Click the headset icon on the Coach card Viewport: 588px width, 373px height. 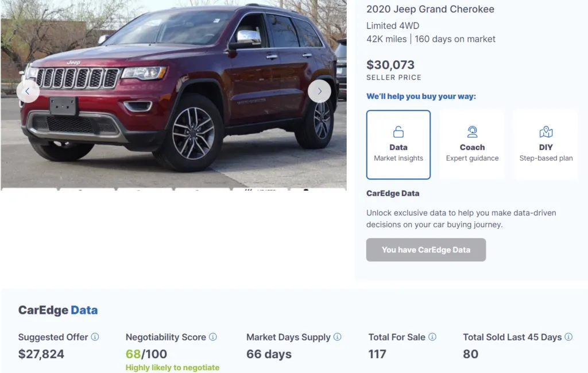click(x=472, y=132)
